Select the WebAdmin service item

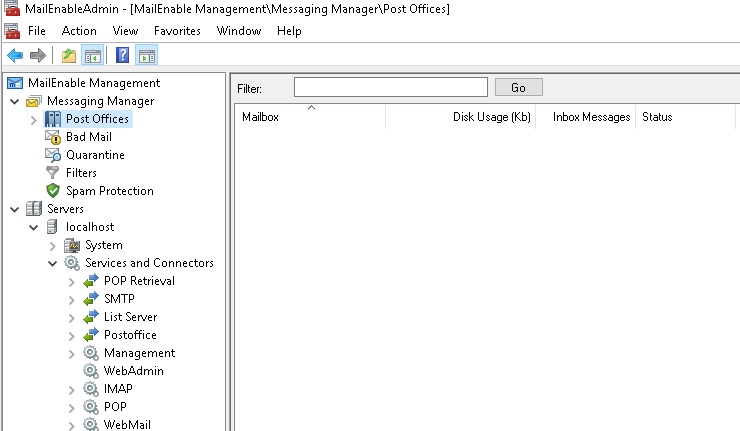(133, 371)
